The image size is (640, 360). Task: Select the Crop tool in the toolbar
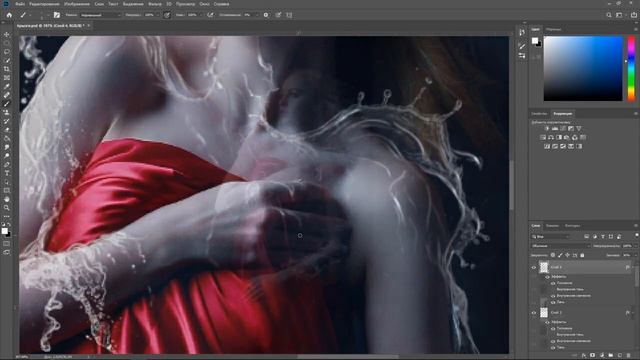click(x=7, y=69)
